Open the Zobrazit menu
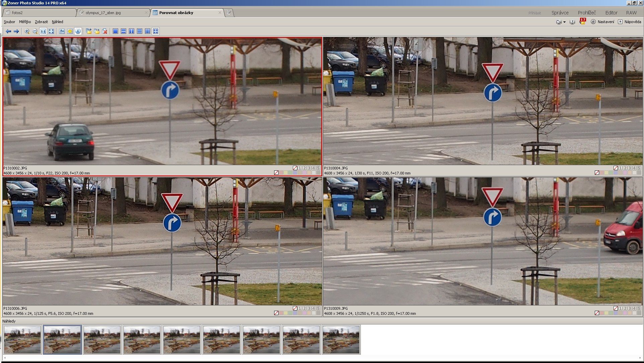The height and width of the screenshot is (363, 644). pos(41,22)
